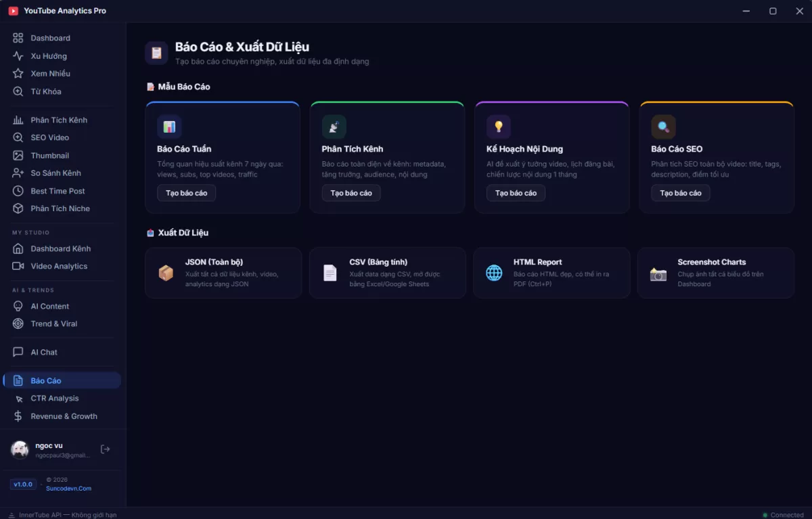Click the AI Chat bubble icon

tap(18, 352)
